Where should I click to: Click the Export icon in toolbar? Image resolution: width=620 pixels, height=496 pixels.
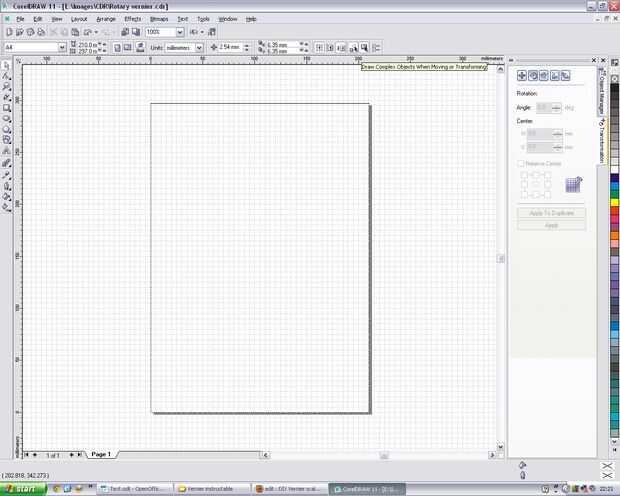point(136,32)
